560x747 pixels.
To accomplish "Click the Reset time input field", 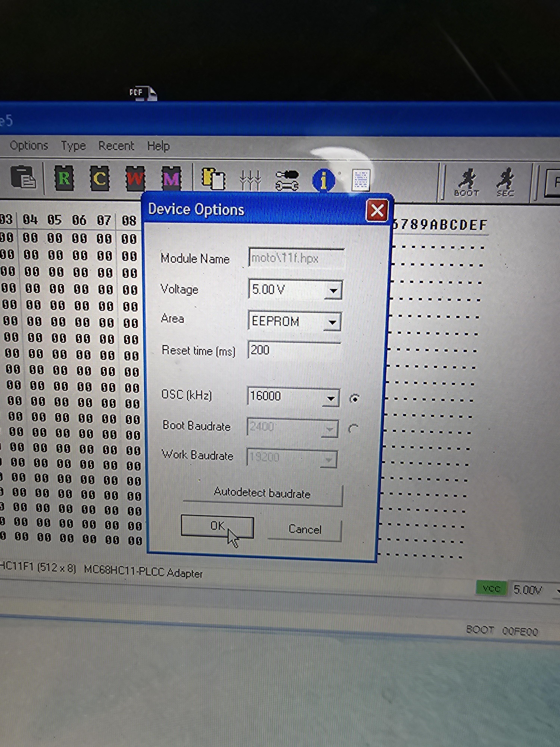I will [x=294, y=350].
